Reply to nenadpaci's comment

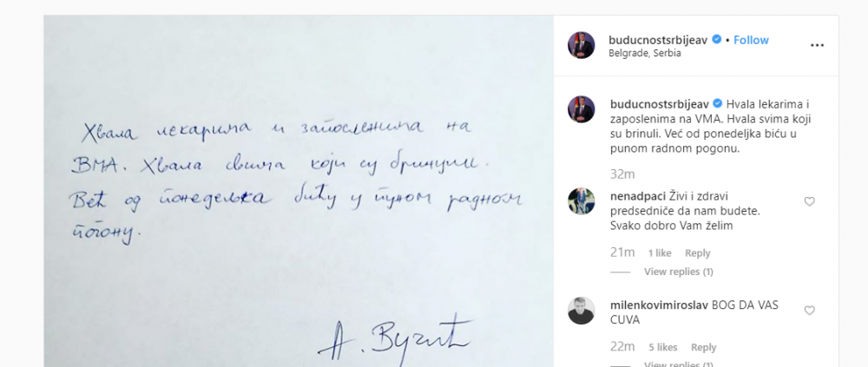pyautogui.click(x=698, y=253)
